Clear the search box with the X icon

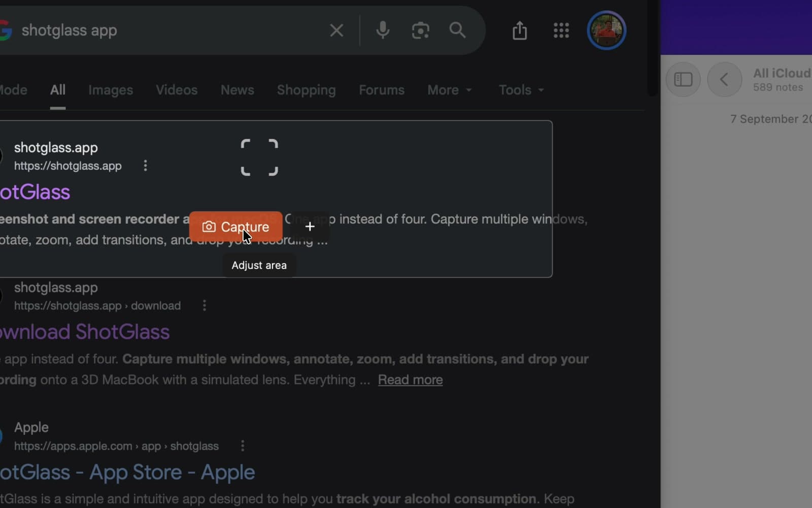(x=336, y=30)
